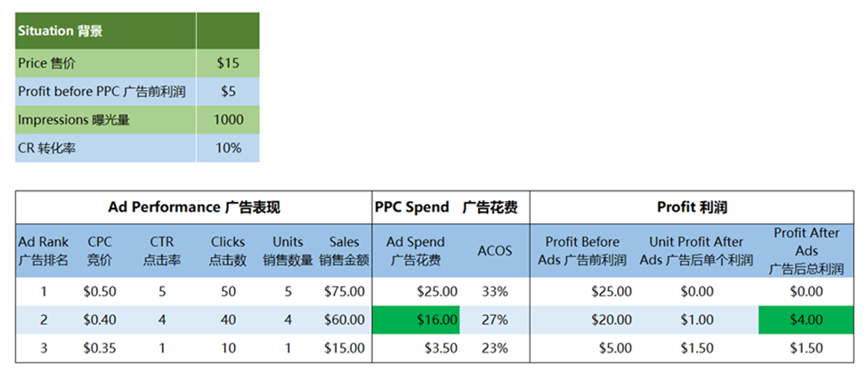Select the 10% conversion rate cell

[x=228, y=148]
